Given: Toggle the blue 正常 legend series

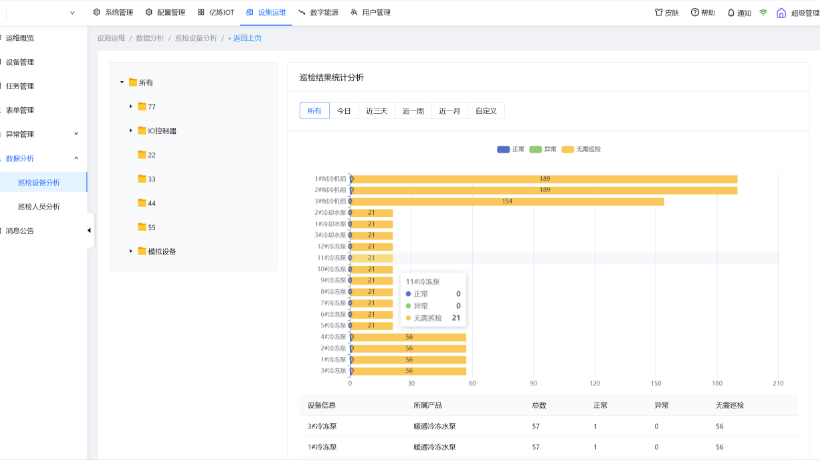Looking at the screenshot, I should 510,149.
